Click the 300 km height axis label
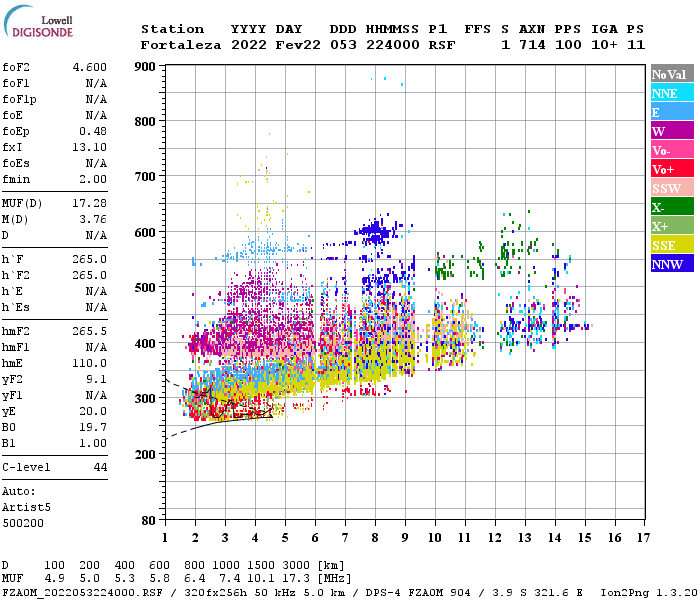The width and height of the screenshot is (700, 600). (145, 399)
